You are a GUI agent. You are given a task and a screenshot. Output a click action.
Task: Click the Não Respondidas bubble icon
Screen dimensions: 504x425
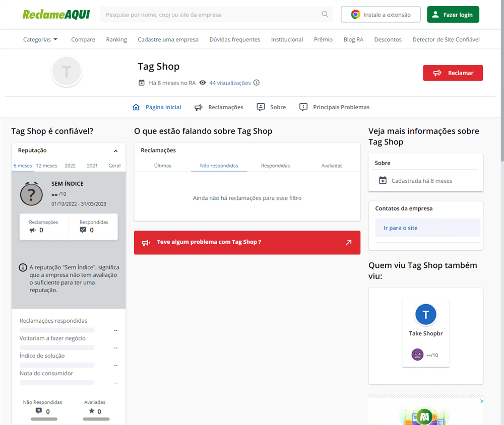click(39, 411)
